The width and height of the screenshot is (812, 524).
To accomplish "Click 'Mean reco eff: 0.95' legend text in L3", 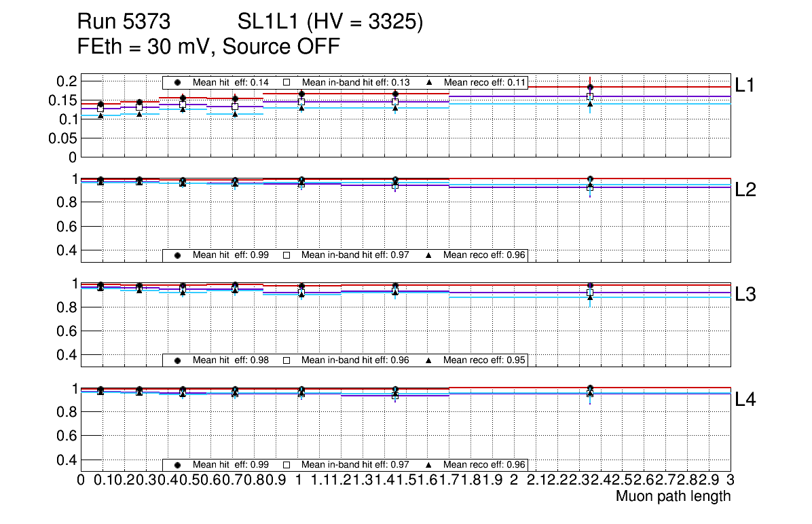I will (484, 360).
